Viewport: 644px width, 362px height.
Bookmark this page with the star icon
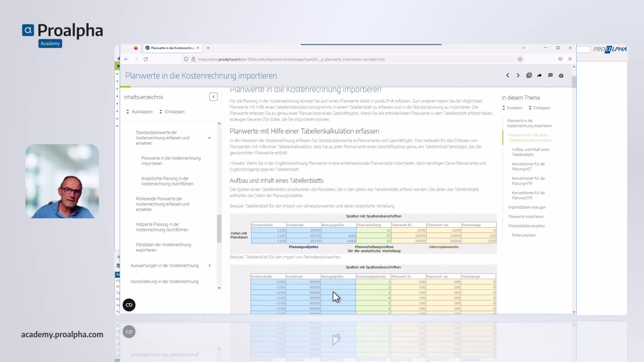[x=520, y=59]
